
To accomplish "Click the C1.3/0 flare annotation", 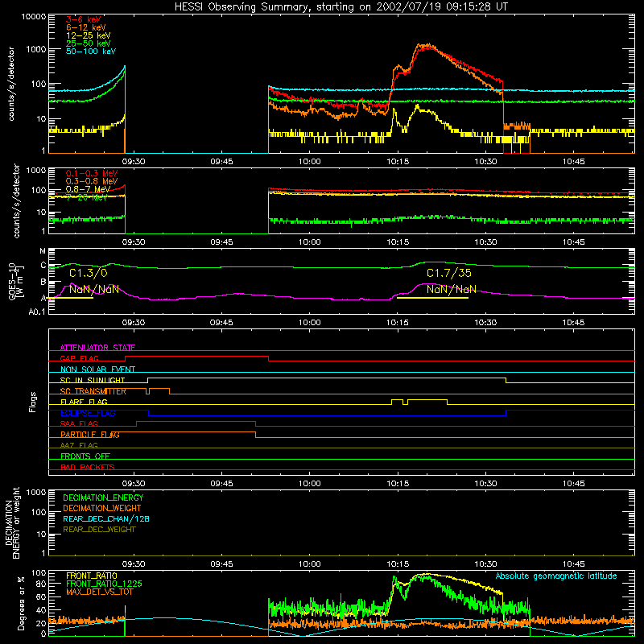I will (89, 273).
